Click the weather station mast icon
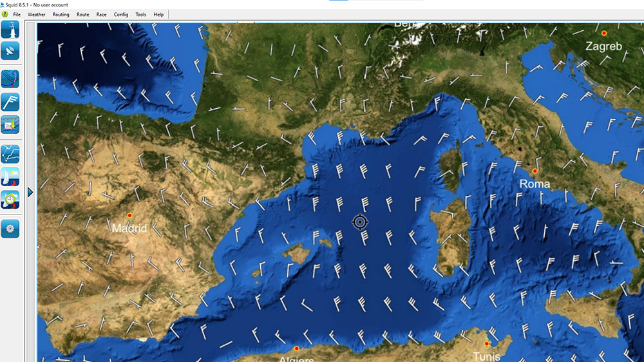Screen dimensions: 644x362 (10, 30)
